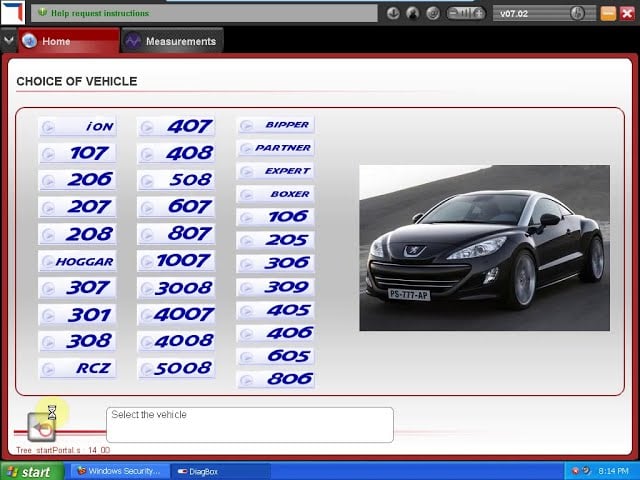Pick the 307 model
Screen dimensions: 640x480
tap(78, 288)
